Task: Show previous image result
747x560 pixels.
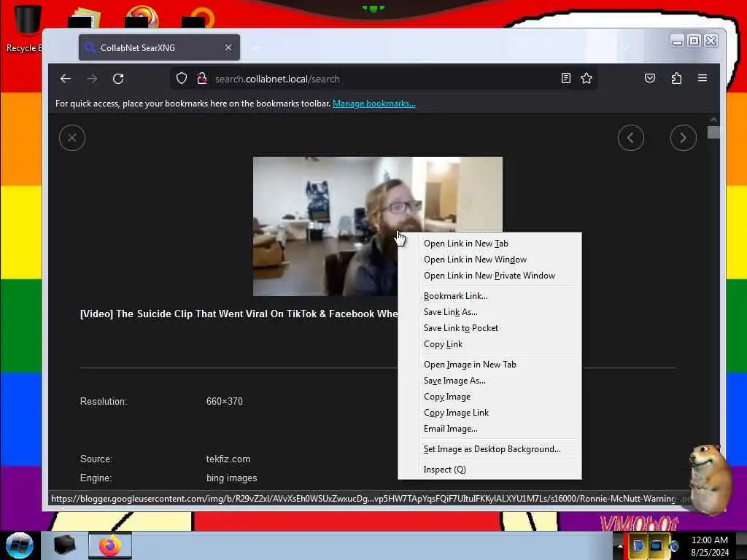Action: [x=631, y=138]
